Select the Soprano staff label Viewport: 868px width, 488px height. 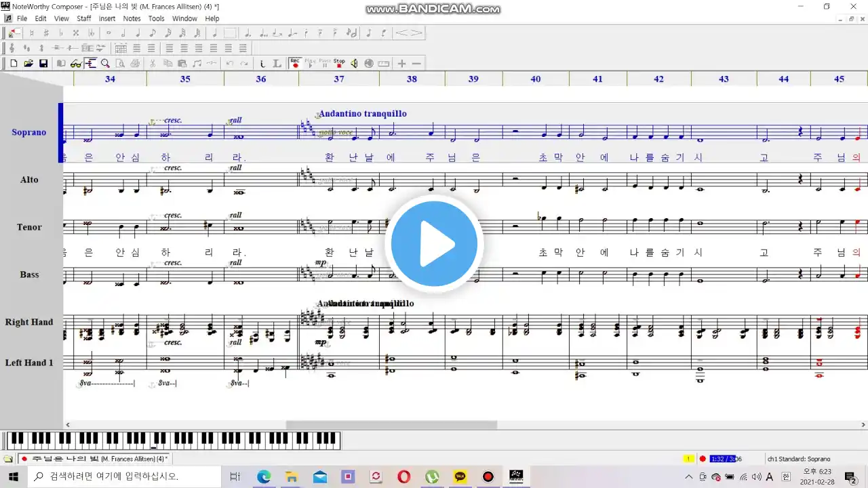tap(29, 132)
